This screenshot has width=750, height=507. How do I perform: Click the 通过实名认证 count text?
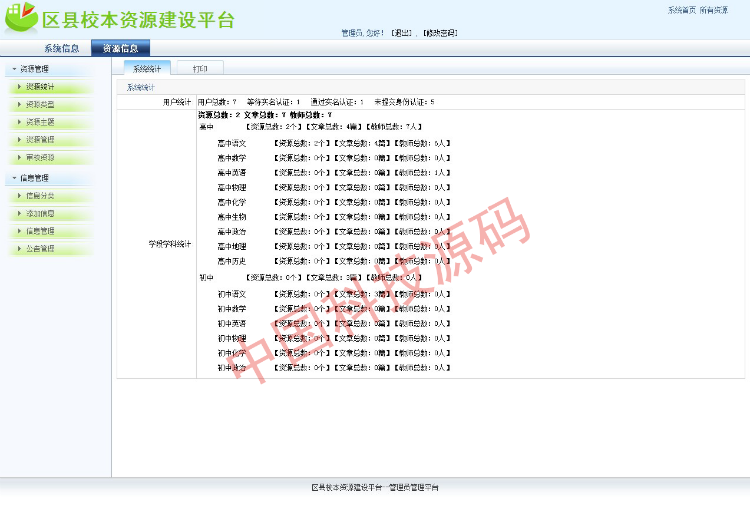(x=337, y=102)
